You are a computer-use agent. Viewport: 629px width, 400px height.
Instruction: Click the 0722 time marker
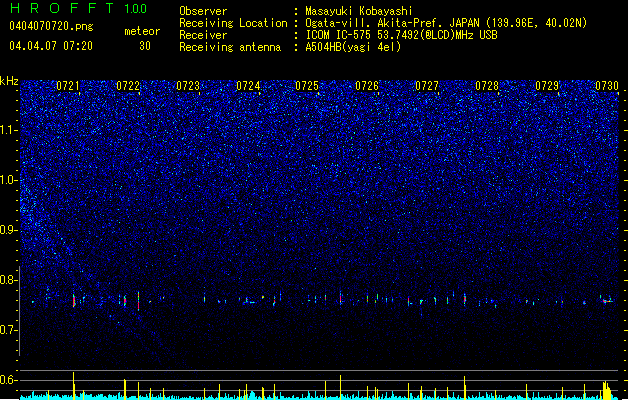tap(128, 86)
